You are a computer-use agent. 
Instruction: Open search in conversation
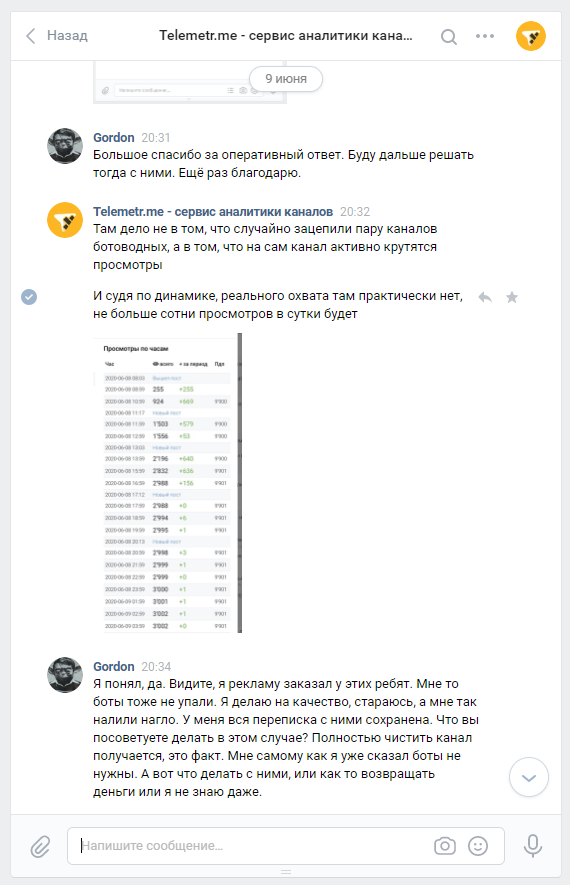449,37
